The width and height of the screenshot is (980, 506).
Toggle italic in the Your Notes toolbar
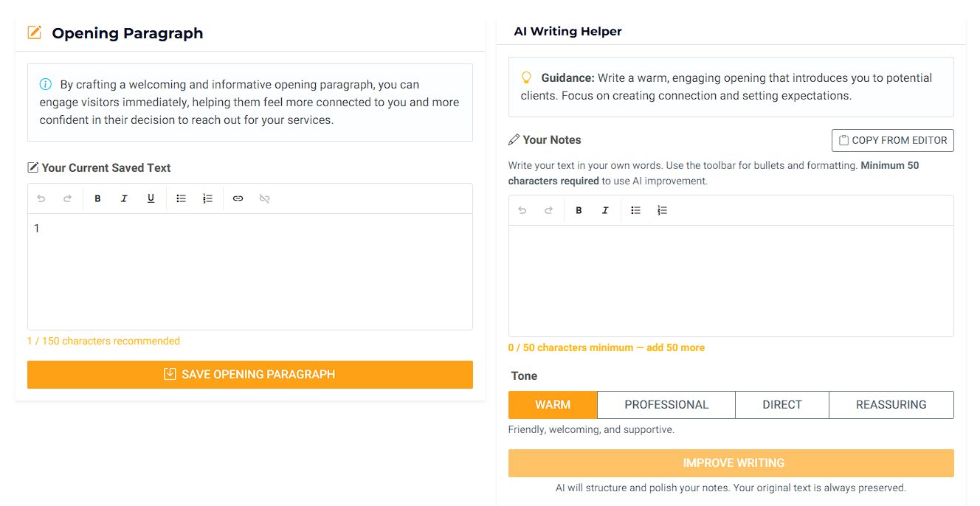(605, 210)
